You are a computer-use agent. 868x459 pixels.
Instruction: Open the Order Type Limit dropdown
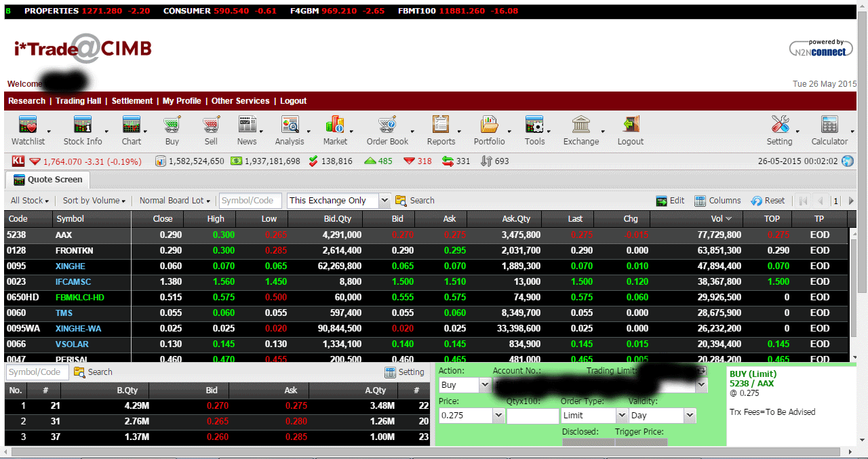(621, 415)
